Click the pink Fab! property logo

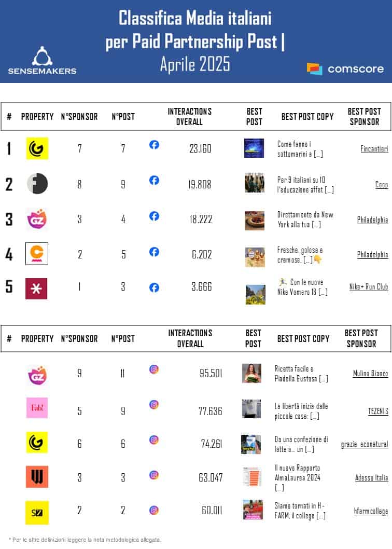[x=37, y=407]
